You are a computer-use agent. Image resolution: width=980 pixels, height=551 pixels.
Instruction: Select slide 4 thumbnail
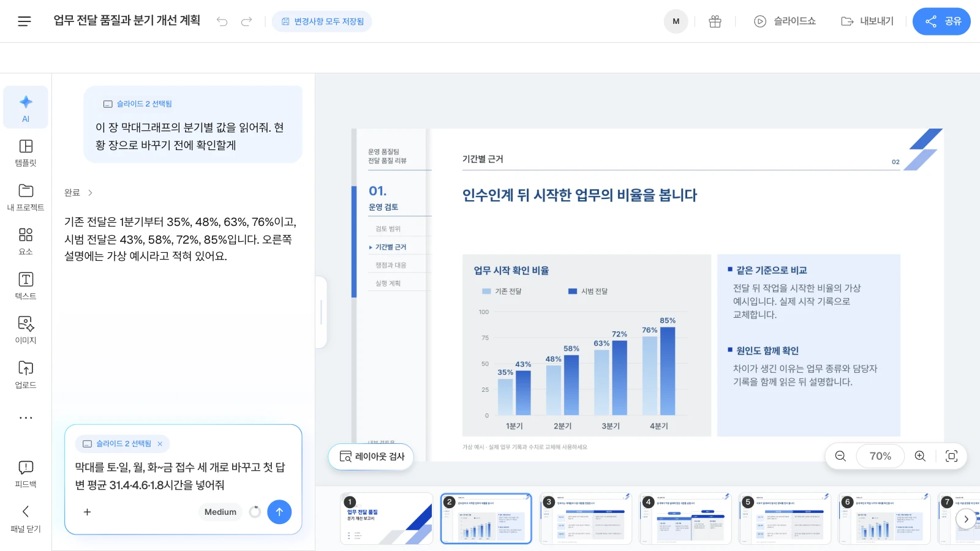click(x=685, y=519)
